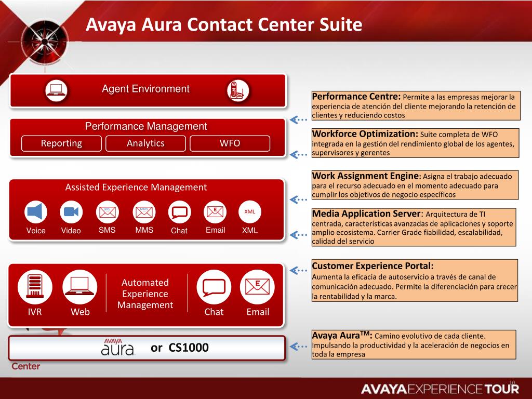
Task: Select the Workforce Optimization description box
Action: pos(415,143)
